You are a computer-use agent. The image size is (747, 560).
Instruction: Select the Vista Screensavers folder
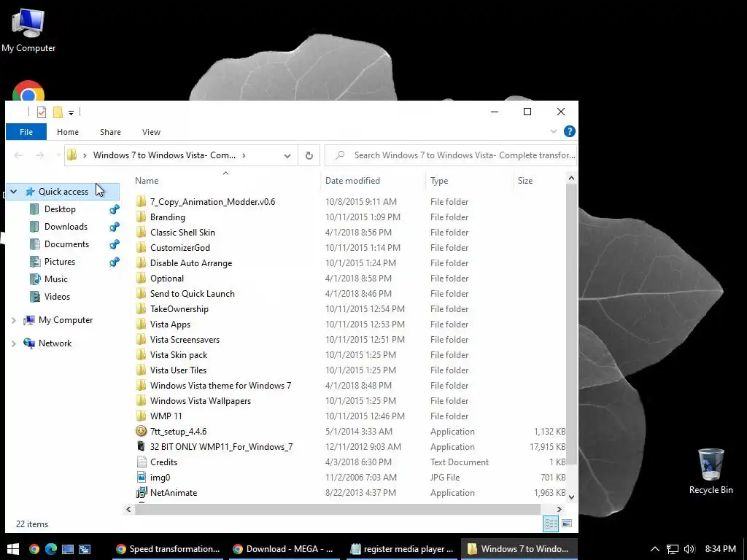(x=185, y=340)
